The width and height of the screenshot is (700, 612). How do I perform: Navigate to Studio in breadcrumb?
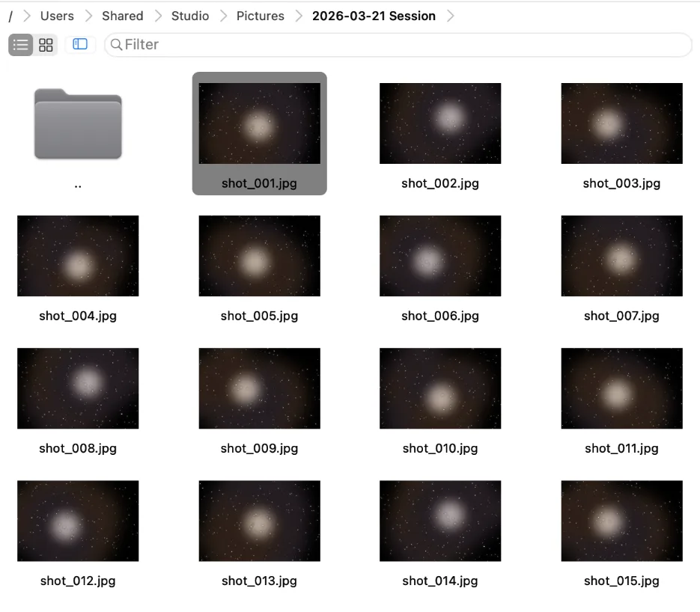190,16
